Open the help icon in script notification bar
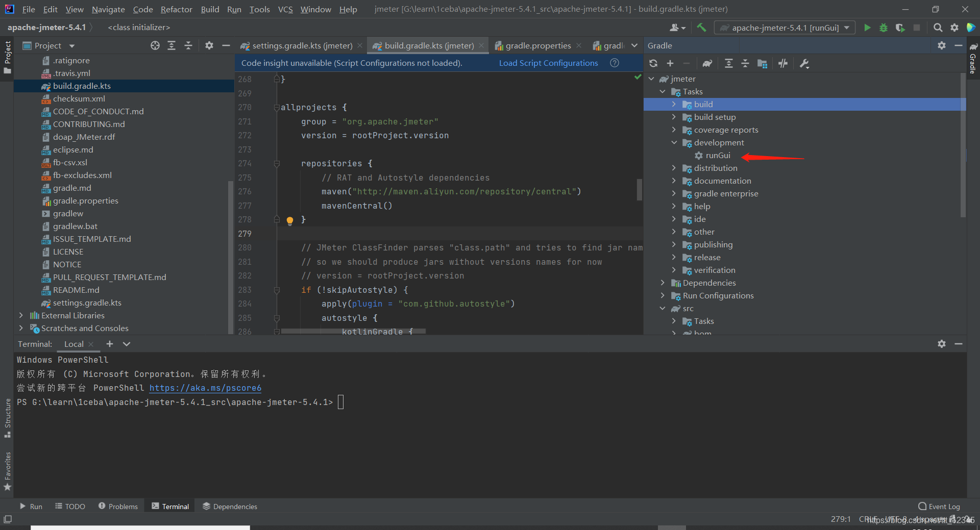This screenshot has height=530, width=980. 615,63
